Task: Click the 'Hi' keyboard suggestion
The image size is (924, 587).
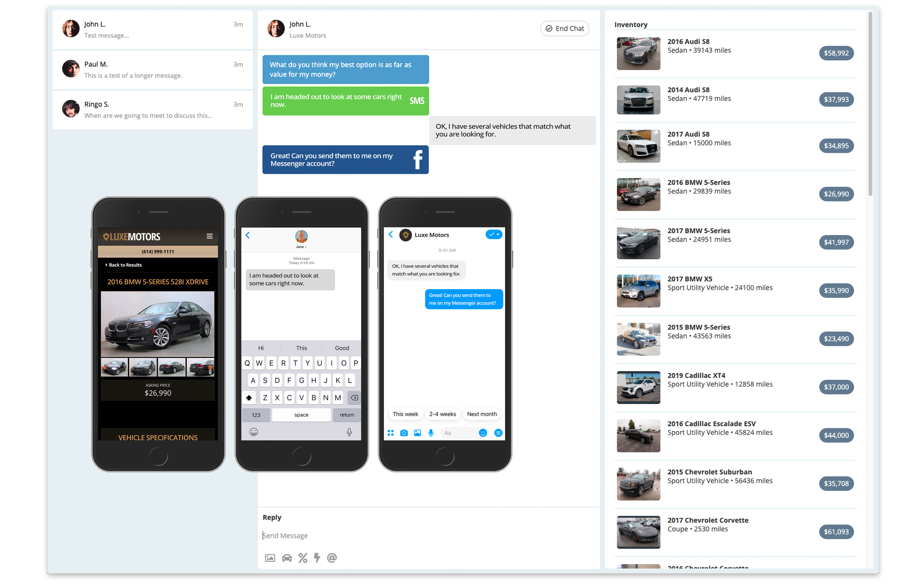Action: coord(261,348)
